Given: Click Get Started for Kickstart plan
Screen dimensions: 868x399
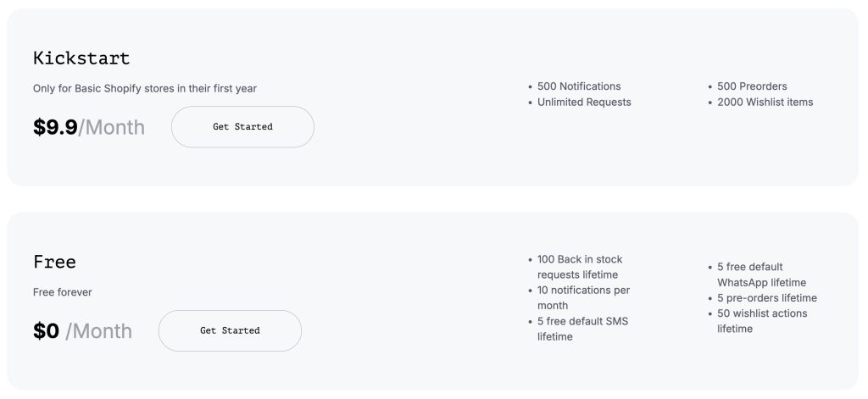Looking at the screenshot, I should coord(242,127).
